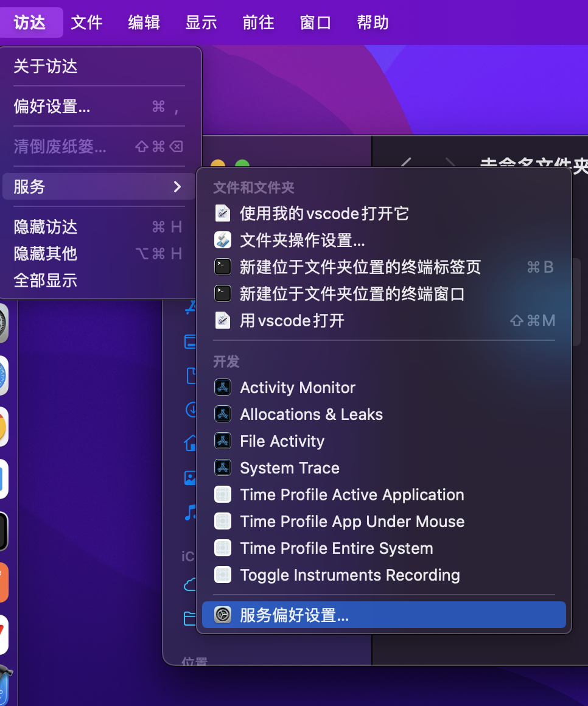This screenshot has height=706, width=588.
Task: Click icon beside Time Profile App Under Mouse
Action: tap(222, 521)
